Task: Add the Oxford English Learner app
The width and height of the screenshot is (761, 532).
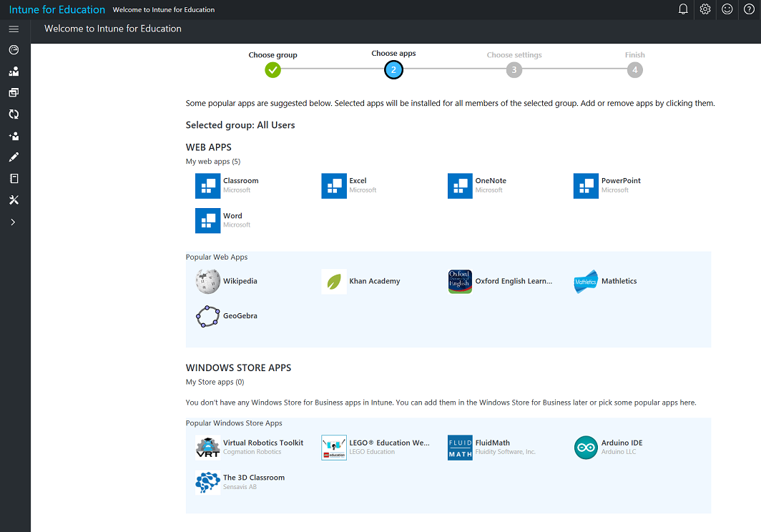Action: [500, 282]
